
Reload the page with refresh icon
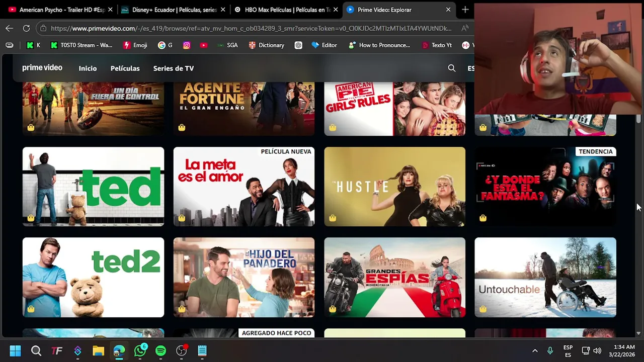[26, 28]
